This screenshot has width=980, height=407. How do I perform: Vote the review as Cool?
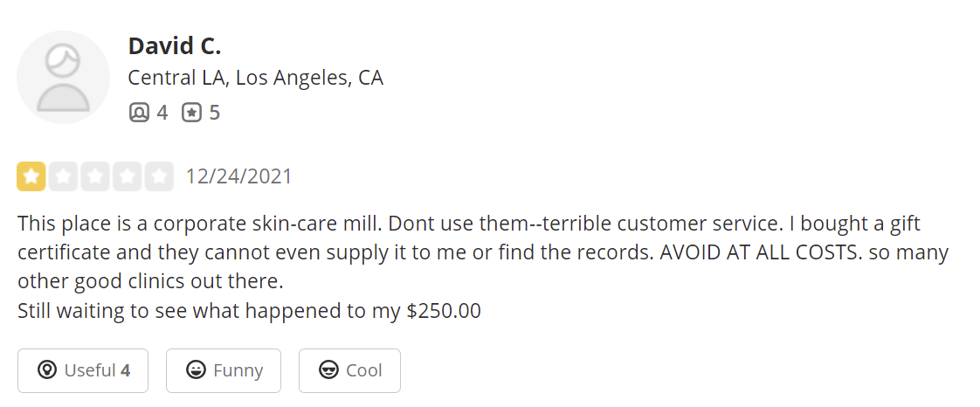(x=349, y=370)
